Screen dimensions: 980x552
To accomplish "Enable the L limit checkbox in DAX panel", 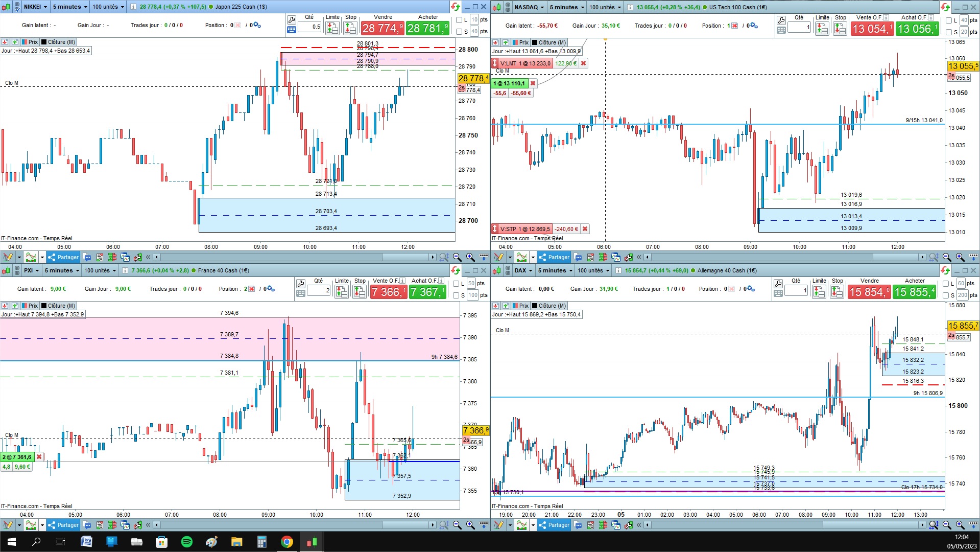I will (946, 284).
